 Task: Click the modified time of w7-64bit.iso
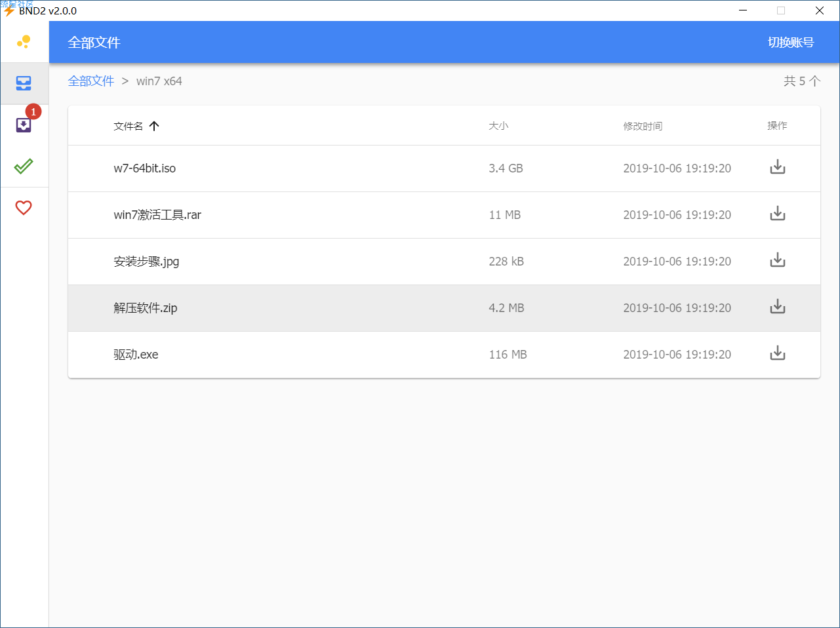click(x=677, y=168)
